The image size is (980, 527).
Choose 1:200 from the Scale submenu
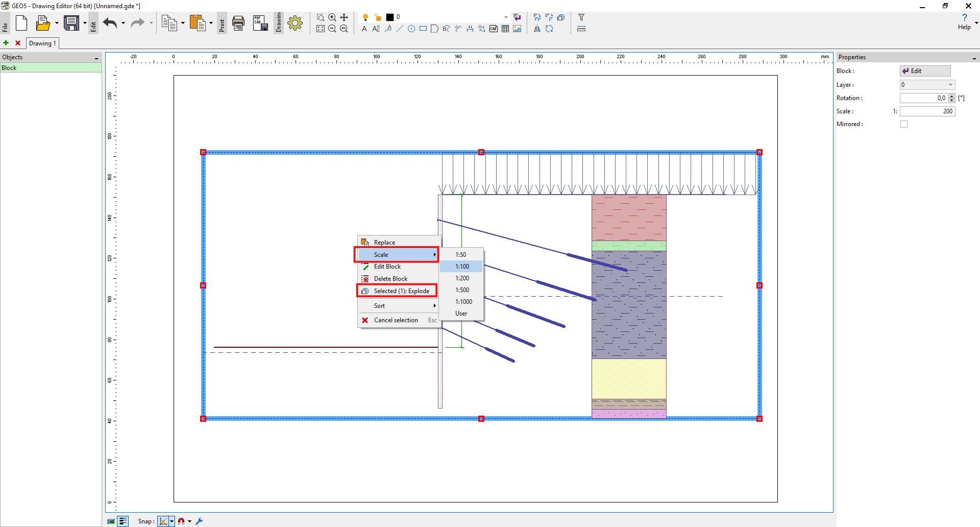tap(462, 278)
